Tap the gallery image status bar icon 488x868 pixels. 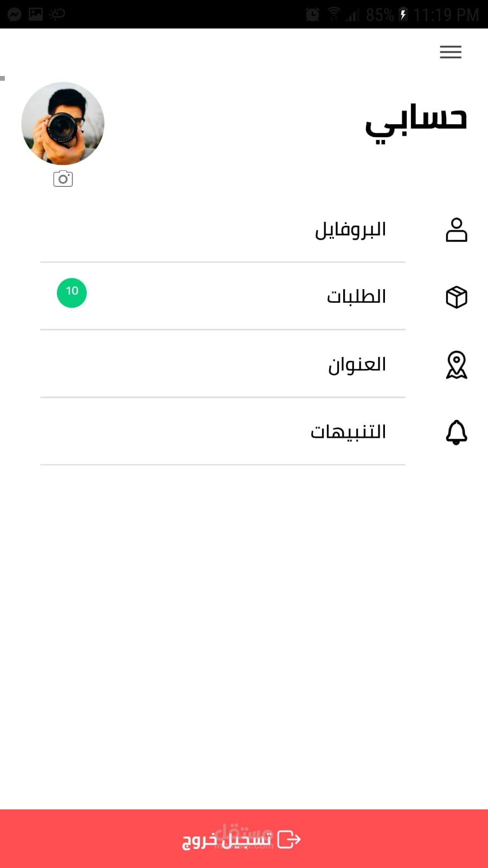click(36, 14)
